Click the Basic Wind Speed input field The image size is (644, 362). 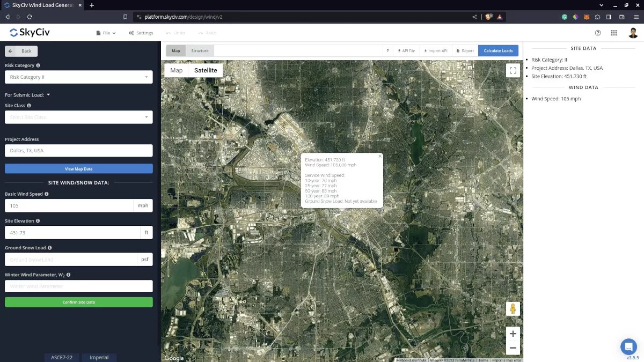click(x=69, y=206)
